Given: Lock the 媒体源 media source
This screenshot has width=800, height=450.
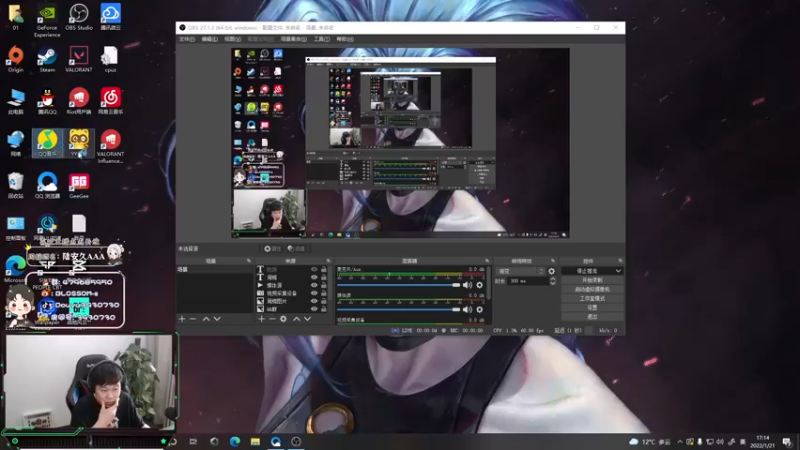Looking at the screenshot, I should tap(324, 285).
